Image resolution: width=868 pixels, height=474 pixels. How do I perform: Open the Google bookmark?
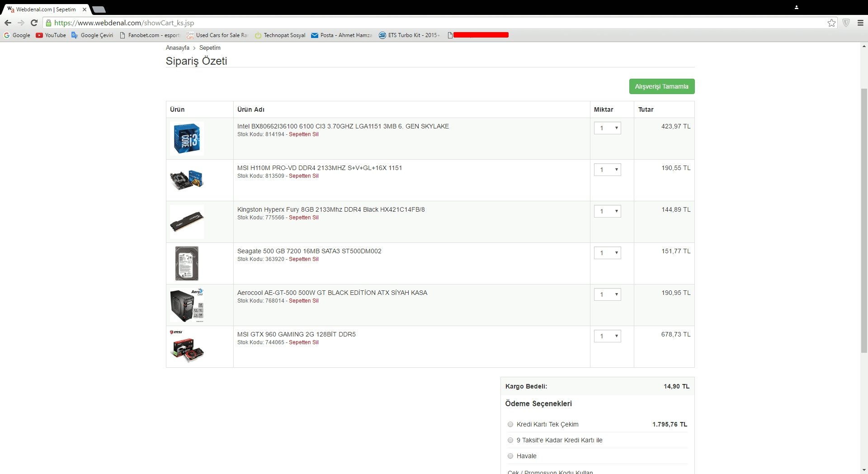[17, 35]
